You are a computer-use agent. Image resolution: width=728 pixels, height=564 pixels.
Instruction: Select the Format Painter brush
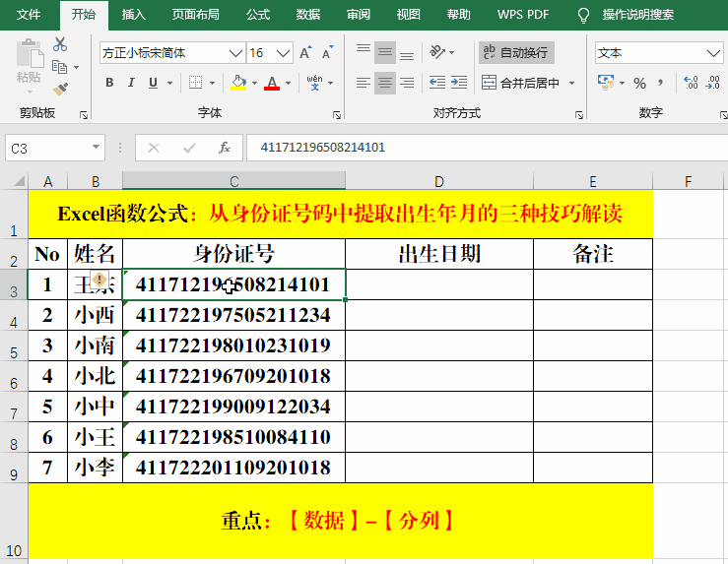[60, 89]
